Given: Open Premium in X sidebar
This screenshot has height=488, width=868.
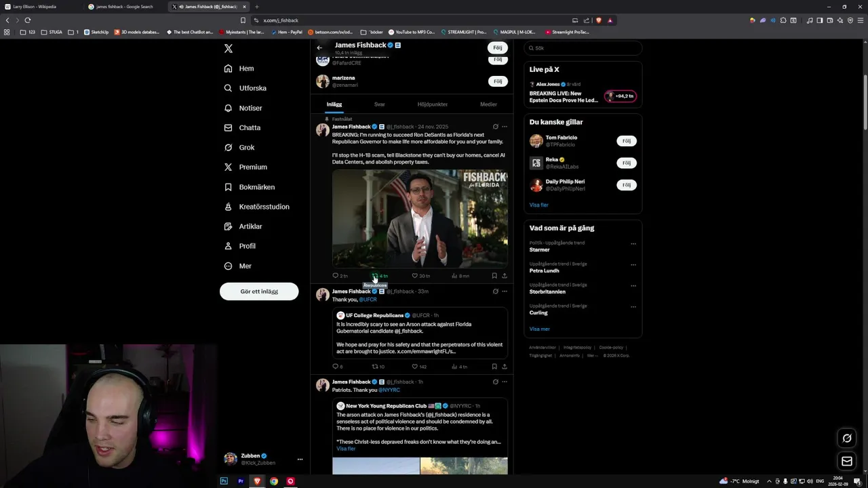Looking at the screenshot, I should pos(245,167).
